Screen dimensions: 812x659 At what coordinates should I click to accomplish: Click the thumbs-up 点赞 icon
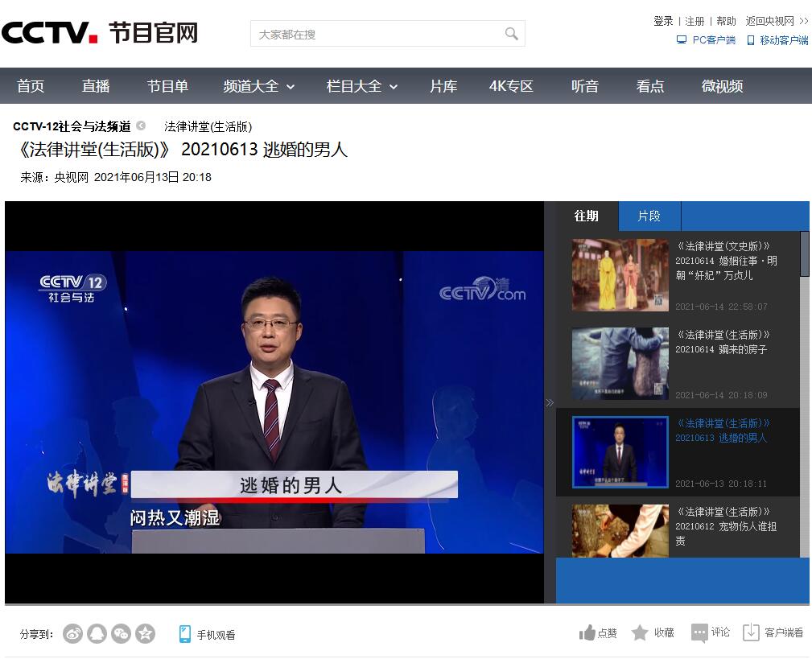click(587, 633)
